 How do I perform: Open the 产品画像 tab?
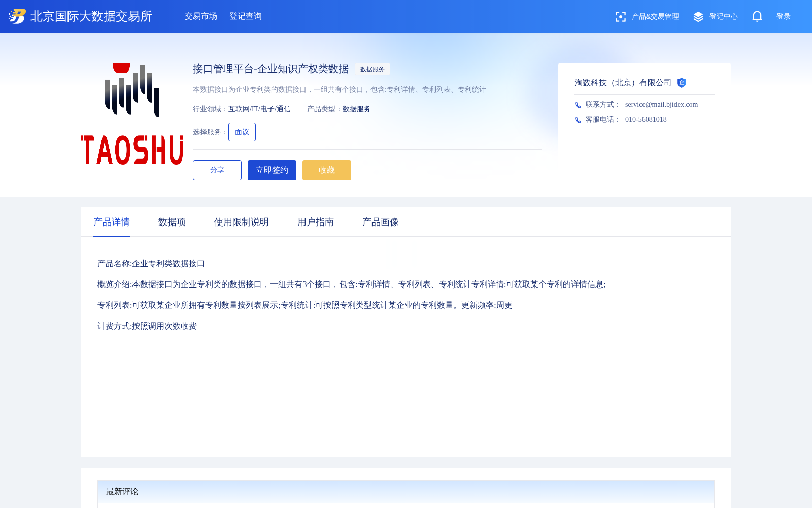[x=381, y=222]
